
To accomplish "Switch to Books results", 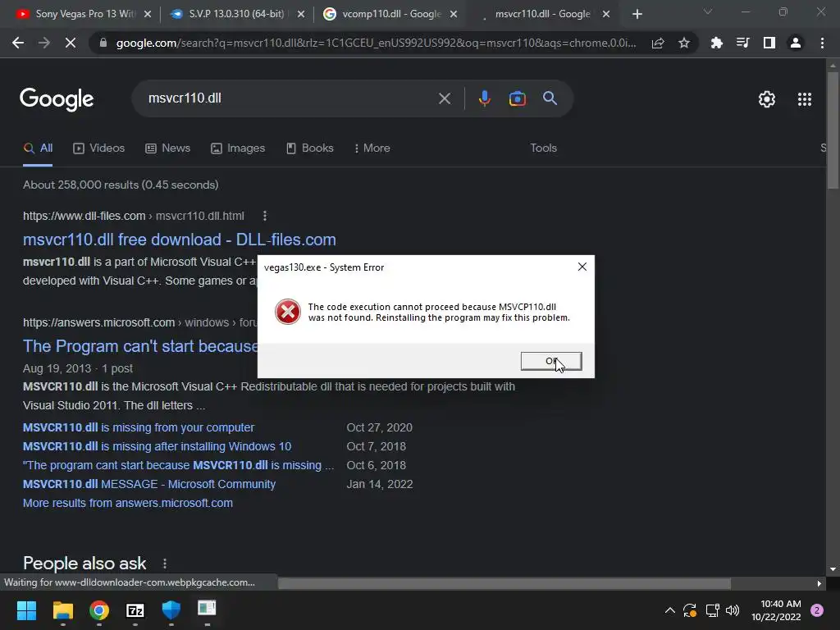I will pyautogui.click(x=310, y=148).
